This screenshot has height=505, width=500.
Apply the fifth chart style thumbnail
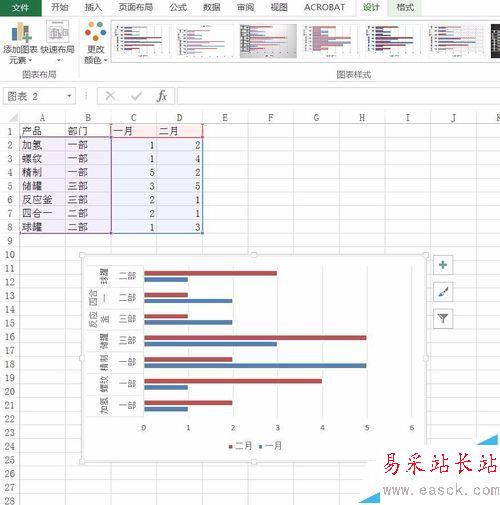pos(393,41)
